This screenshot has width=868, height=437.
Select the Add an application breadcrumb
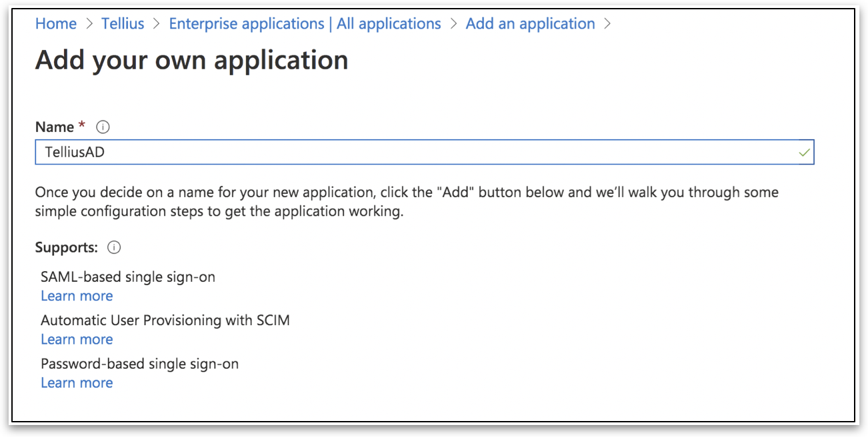click(x=530, y=24)
